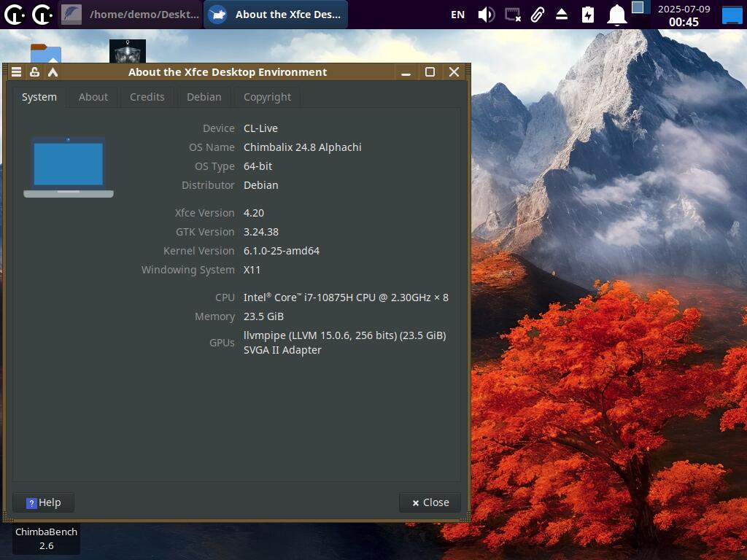Click the Close button at dialog bottom

[x=430, y=502]
